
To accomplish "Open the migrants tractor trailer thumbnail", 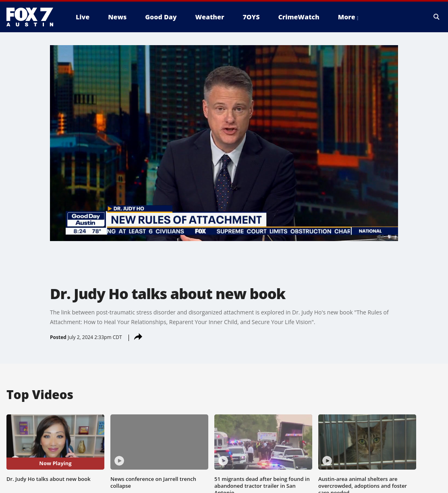I will click(x=263, y=442).
